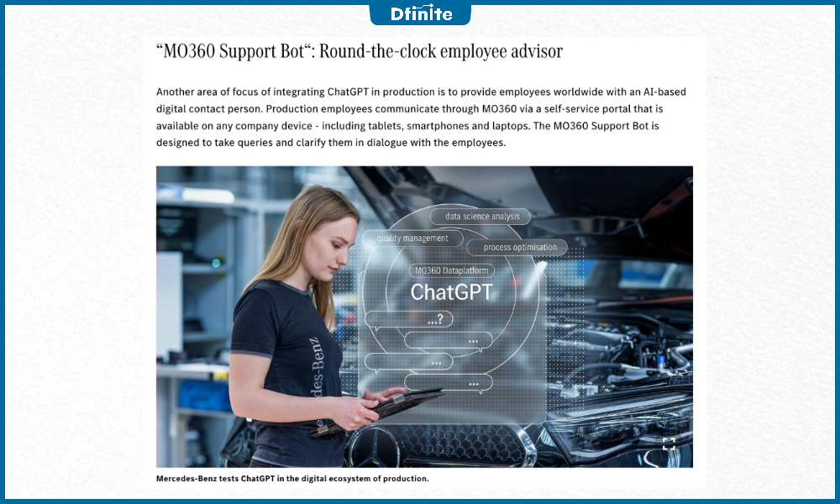Click the "process optimisation" label in image

coord(517,248)
